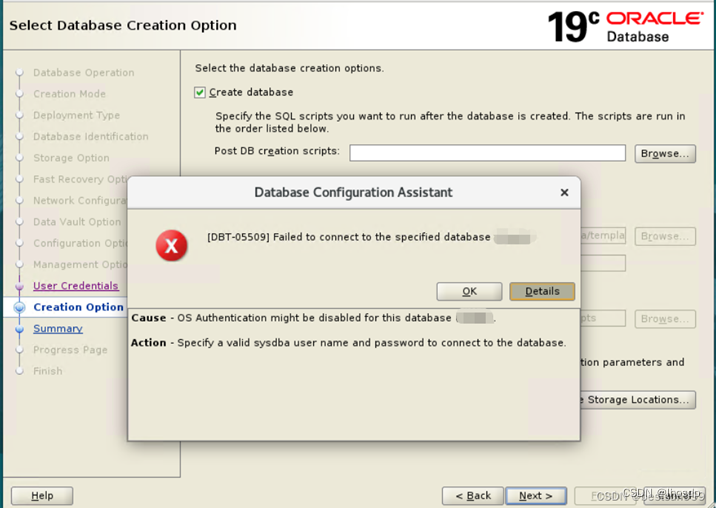This screenshot has height=508, width=716.
Task: Select the Database Operation step
Action: pyautogui.click(x=84, y=73)
